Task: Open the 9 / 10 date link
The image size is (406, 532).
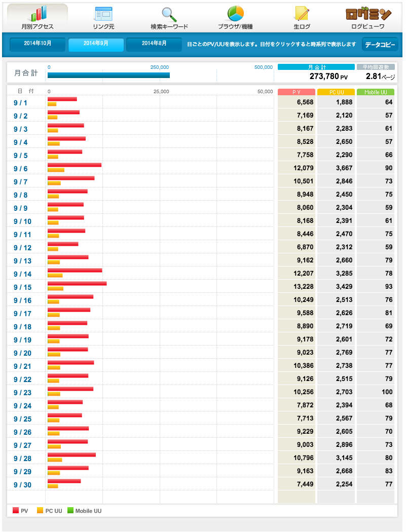Action: (22, 221)
